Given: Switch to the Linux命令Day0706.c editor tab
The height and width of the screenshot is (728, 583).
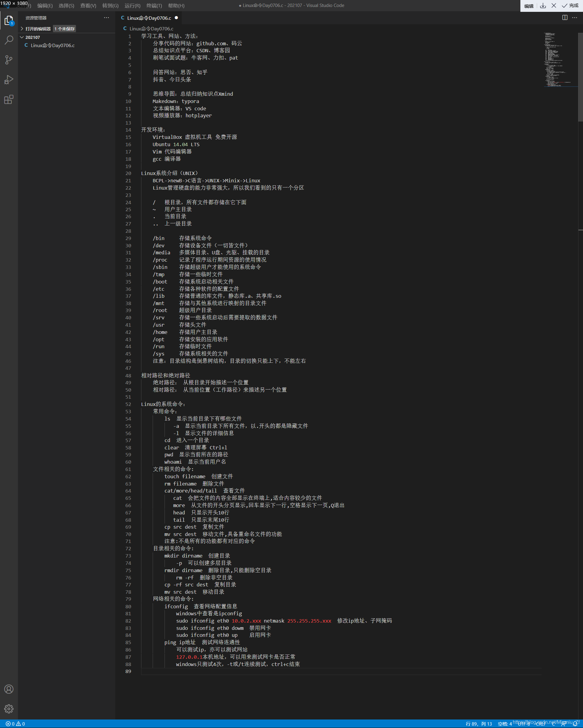Looking at the screenshot, I should click(149, 18).
